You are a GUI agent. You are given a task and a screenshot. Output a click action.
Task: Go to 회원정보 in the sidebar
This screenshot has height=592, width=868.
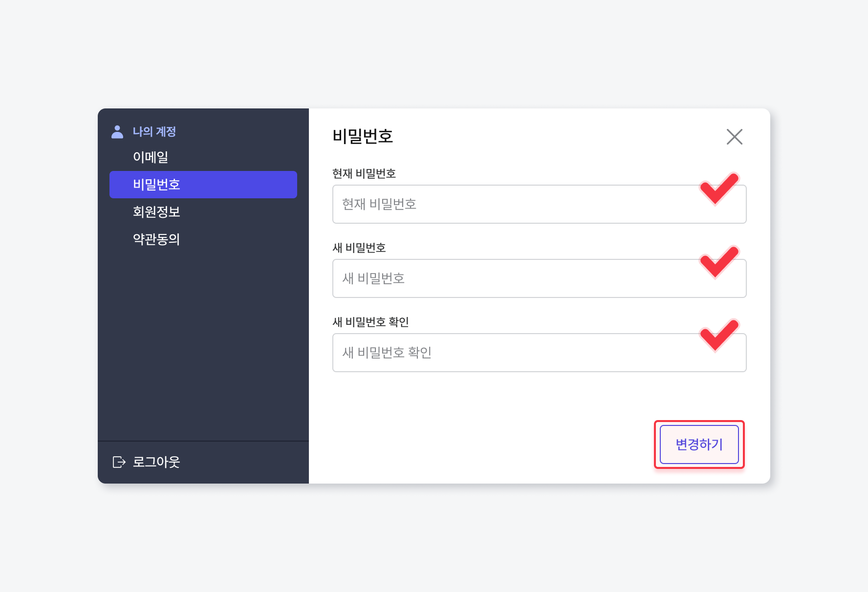[x=156, y=212]
